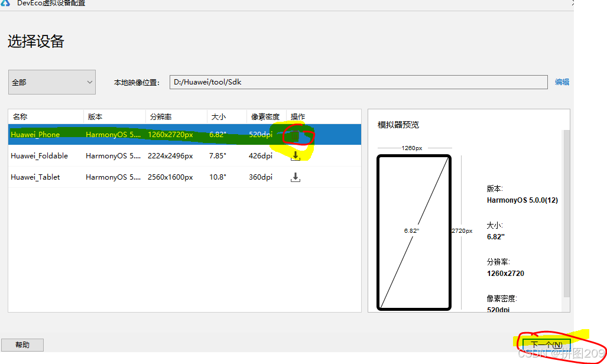Click the 7.85" size cell
Image resolution: width=607 pixels, height=364 pixels.
[x=218, y=155]
